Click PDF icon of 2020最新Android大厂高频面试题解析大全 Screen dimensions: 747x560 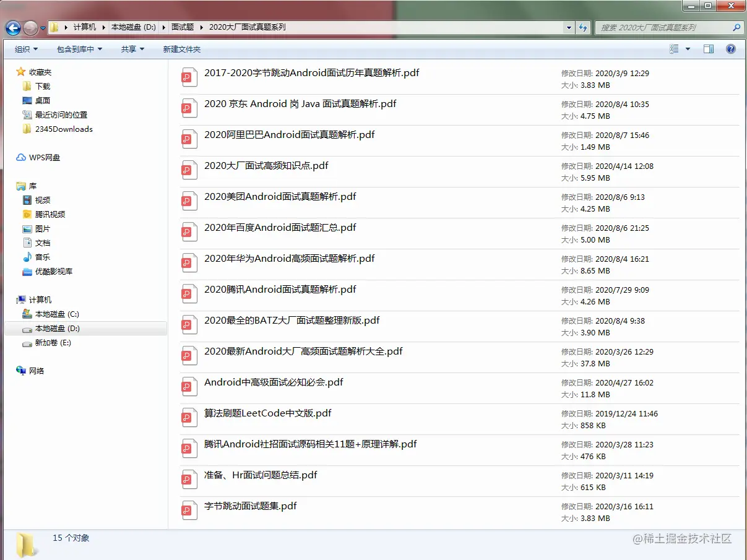pyautogui.click(x=189, y=356)
